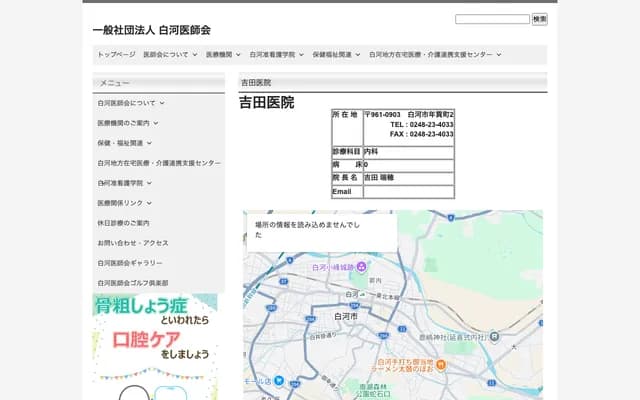Click the 検索 search button
This screenshot has height=400, width=640.
click(x=539, y=19)
